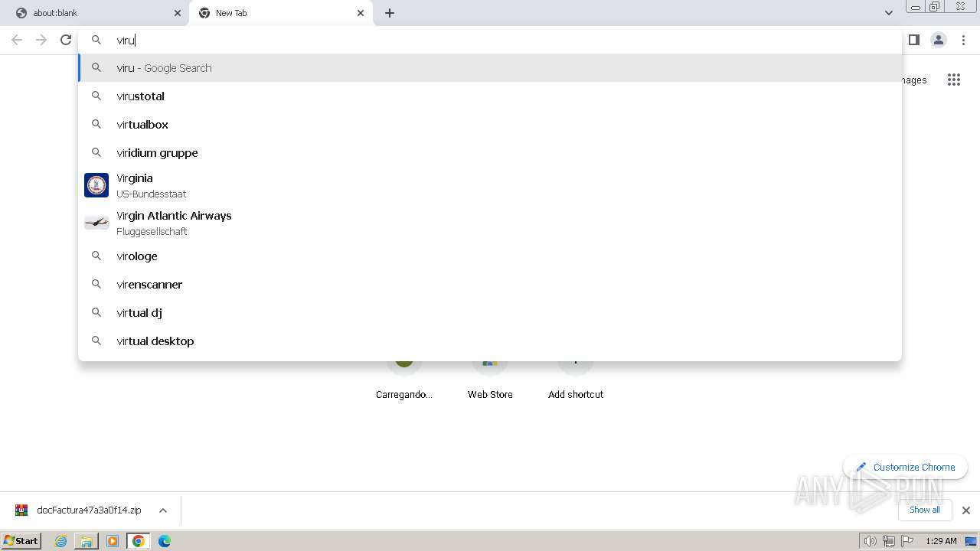Open the Carregando... shortcut
Image resolution: width=980 pixels, height=551 pixels.
click(x=404, y=380)
